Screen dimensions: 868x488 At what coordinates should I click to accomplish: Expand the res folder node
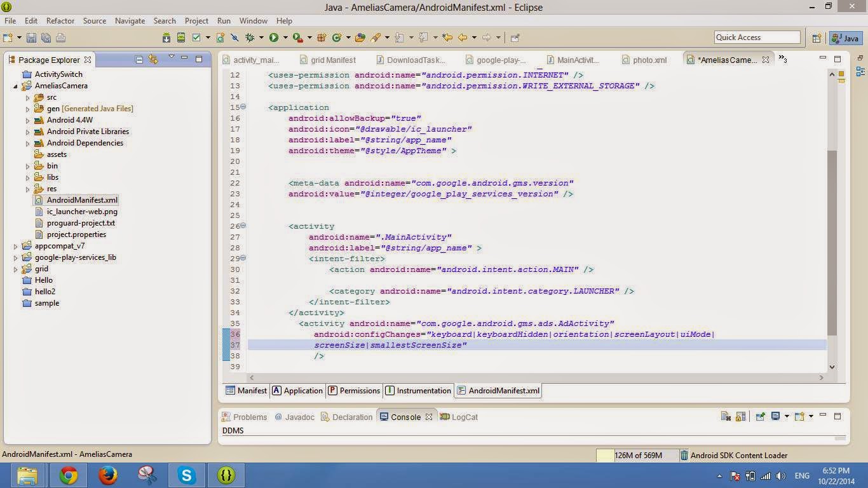(x=27, y=189)
